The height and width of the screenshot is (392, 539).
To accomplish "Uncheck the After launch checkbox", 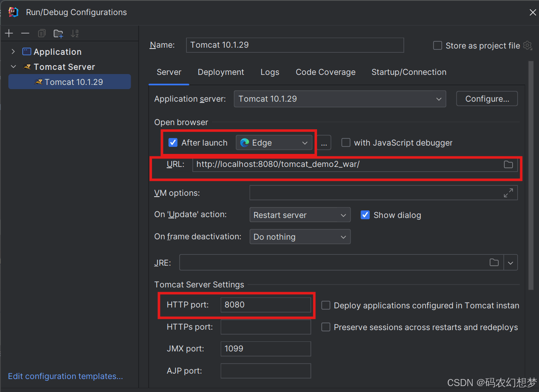I will pos(173,143).
